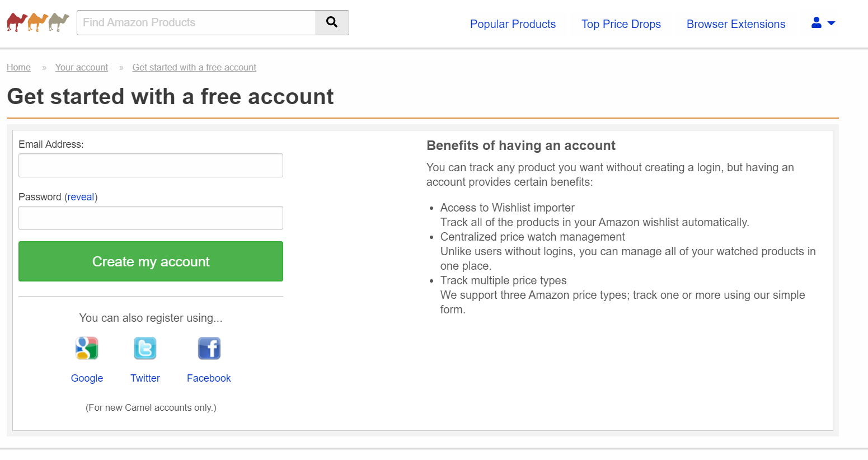Open the user account dropdown menu
868x460 pixels.
823,23
